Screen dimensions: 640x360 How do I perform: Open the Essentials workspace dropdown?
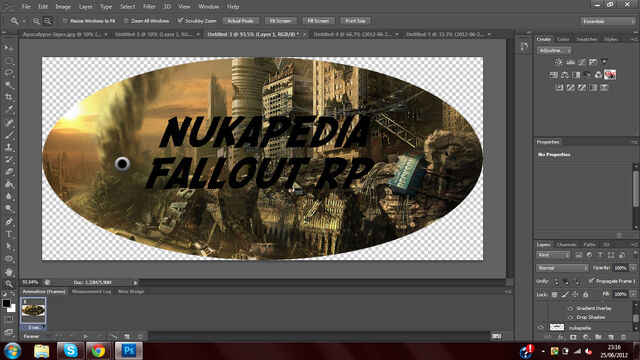coord(607,21)
